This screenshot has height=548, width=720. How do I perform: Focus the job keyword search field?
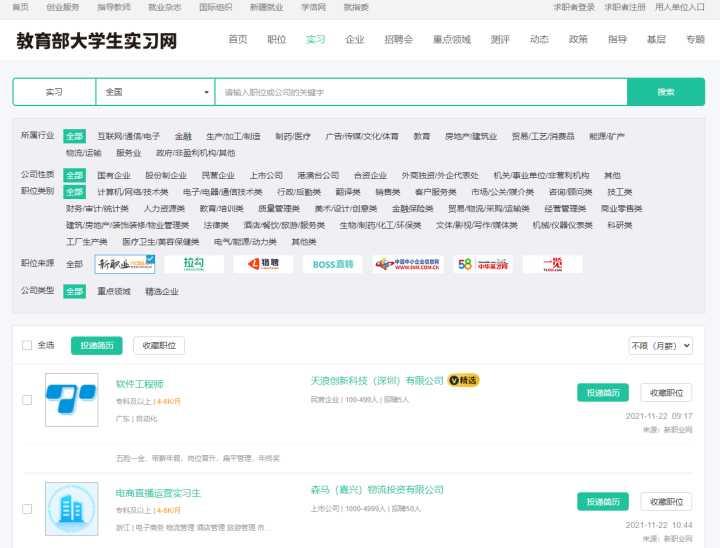(x=421, y=92)
